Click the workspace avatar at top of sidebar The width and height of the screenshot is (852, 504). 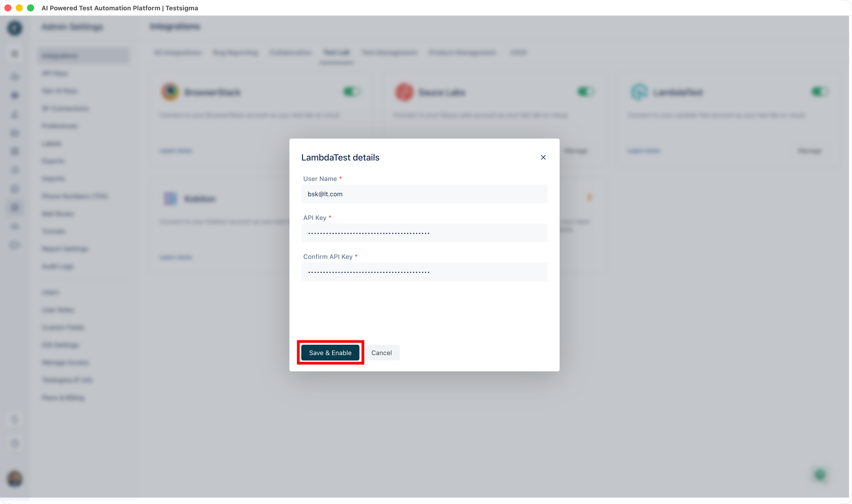coord(14,28)
